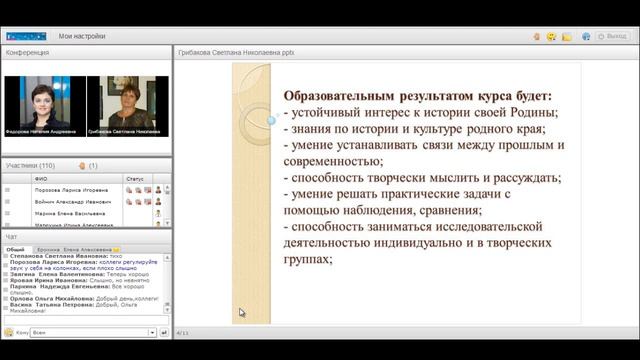Select participant Порозова Лариса Игоревна
This screenshot has width=640, height=360.
tap(71, 190)
